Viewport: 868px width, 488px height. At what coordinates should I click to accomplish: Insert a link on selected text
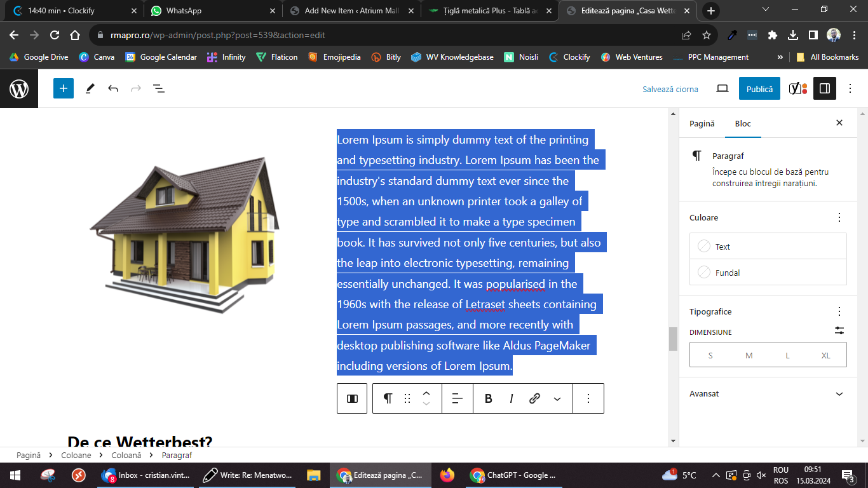point(534,398)
